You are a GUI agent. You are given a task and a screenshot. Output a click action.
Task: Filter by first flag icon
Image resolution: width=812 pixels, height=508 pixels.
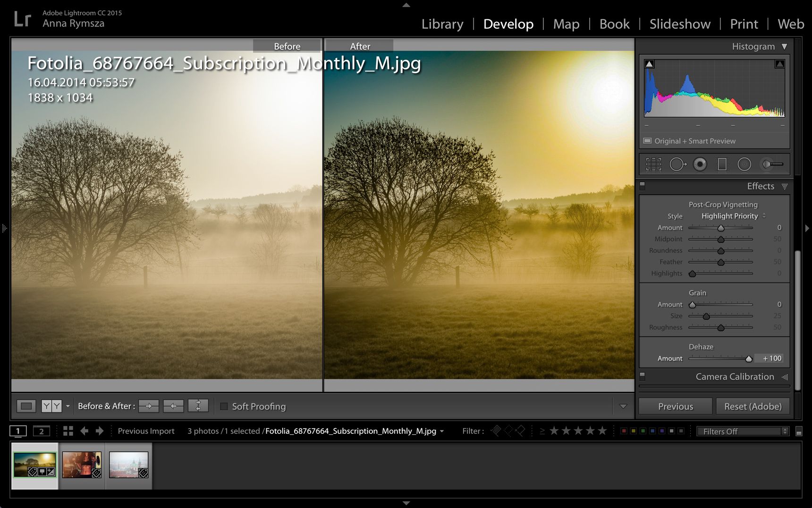(x=496, y=431)
